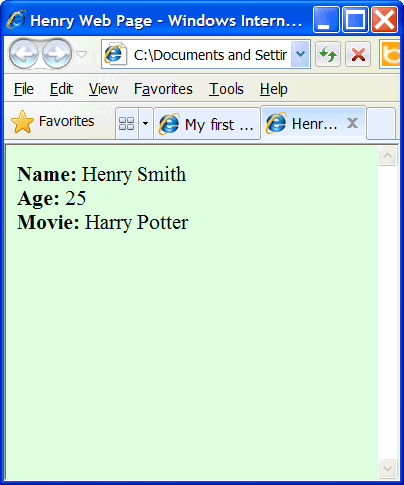Click the address bar path text
Viewport: 404px width, 485px height.
(210, 55)
